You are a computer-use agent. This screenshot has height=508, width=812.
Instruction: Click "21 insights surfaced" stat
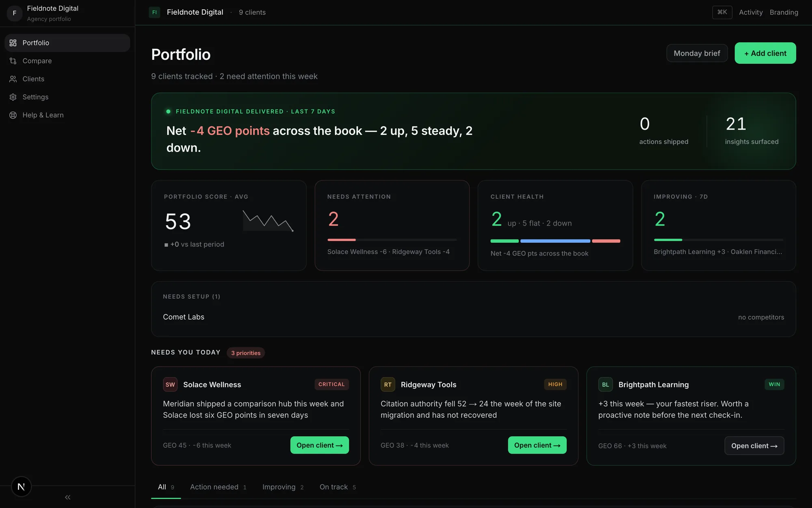point(752,131)
